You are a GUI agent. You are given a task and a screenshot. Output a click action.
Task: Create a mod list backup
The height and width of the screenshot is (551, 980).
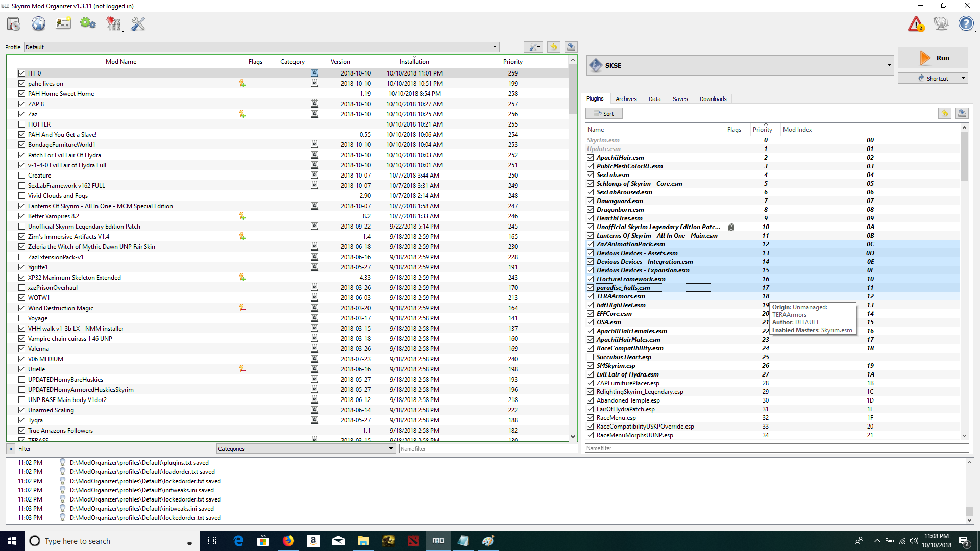point(571,47)
